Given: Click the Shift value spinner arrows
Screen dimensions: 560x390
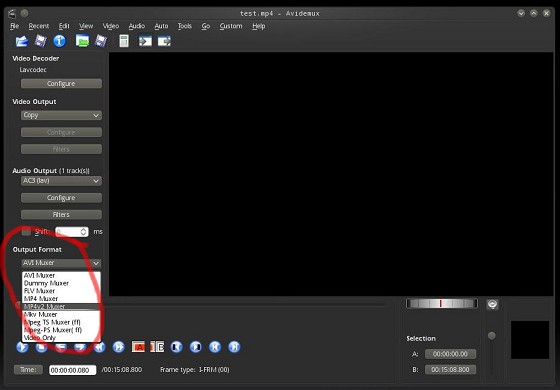Looking at the screenshot, I should pos(83,232).
